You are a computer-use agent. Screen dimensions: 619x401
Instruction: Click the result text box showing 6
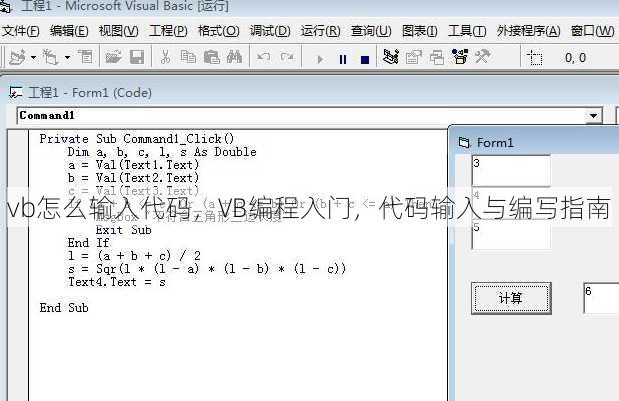pyautogui.click(x=601, y=298)
